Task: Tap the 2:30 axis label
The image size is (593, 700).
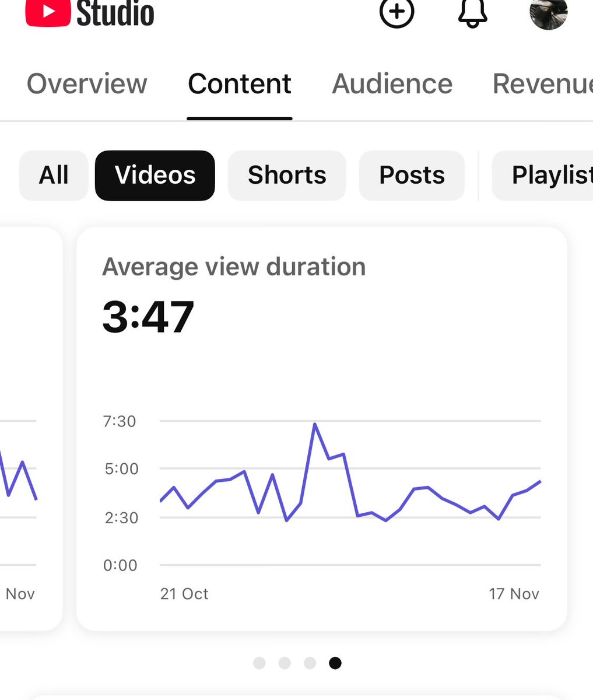Action: [x=121, y=517]
